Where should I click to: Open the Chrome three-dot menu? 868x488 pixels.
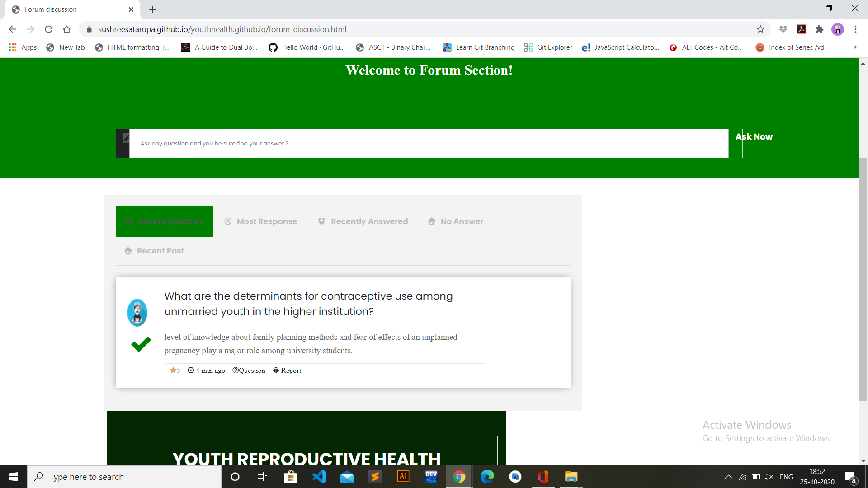[855, 29]
